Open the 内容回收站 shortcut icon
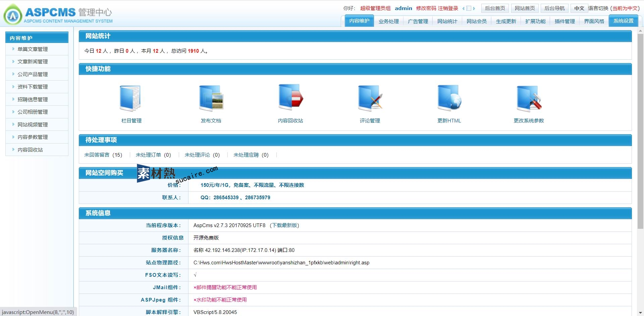Image resolution: width=644 pixels, height=316 pixels. [291, 98]
